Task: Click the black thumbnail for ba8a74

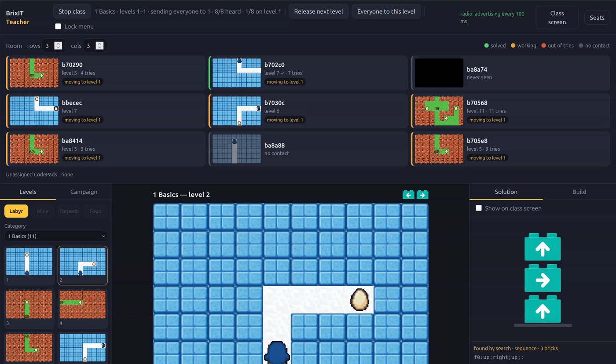Action: pos(439,73)
